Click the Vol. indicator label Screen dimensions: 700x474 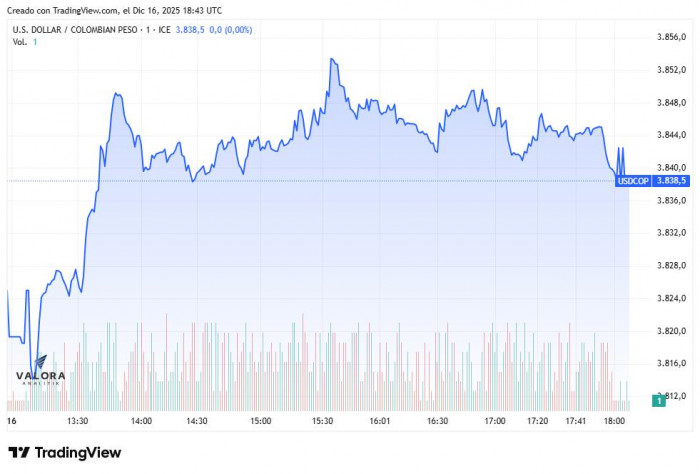click(19, 42)
